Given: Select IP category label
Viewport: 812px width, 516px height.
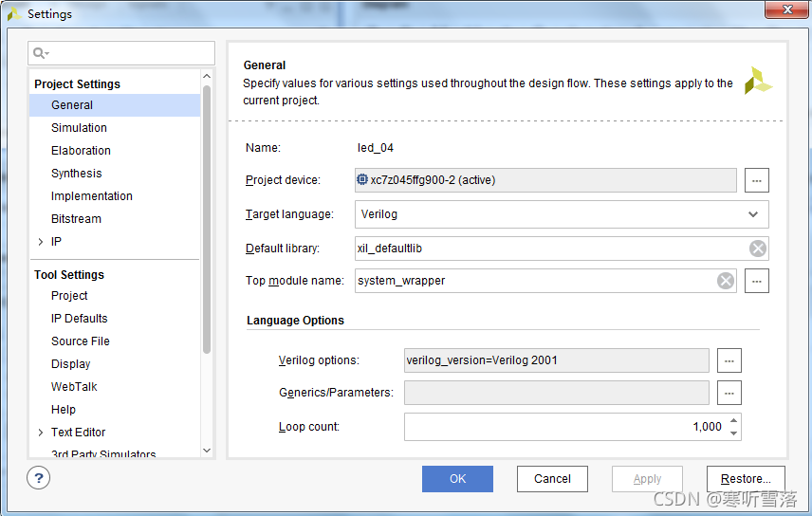Looking at the screenshot, I should [x=56, y=242].
